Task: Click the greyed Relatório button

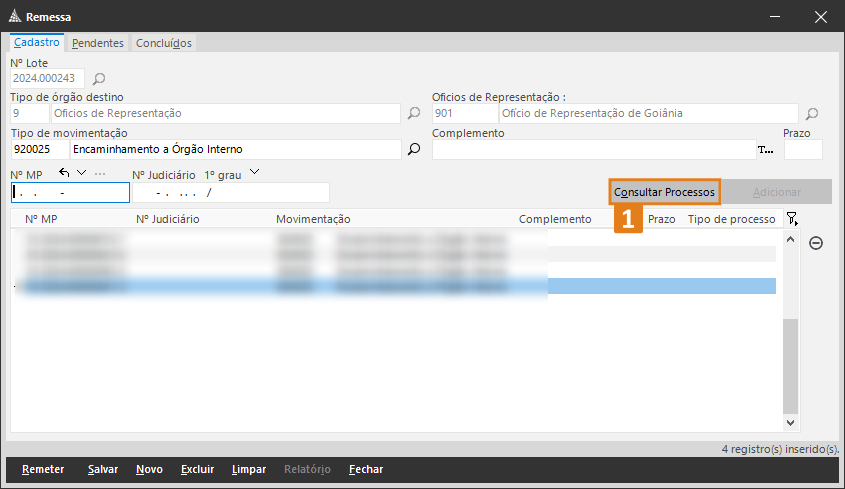Action: [x=307, y=470]
